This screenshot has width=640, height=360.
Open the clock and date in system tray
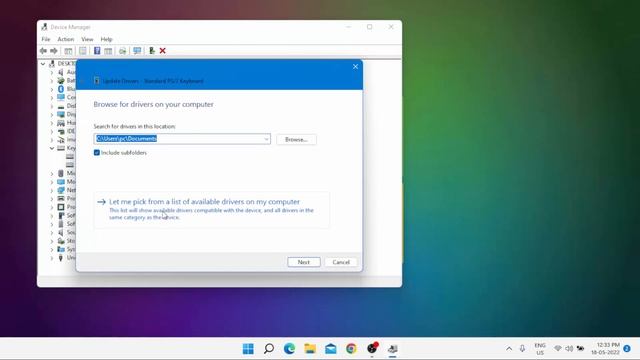[605, 349]
